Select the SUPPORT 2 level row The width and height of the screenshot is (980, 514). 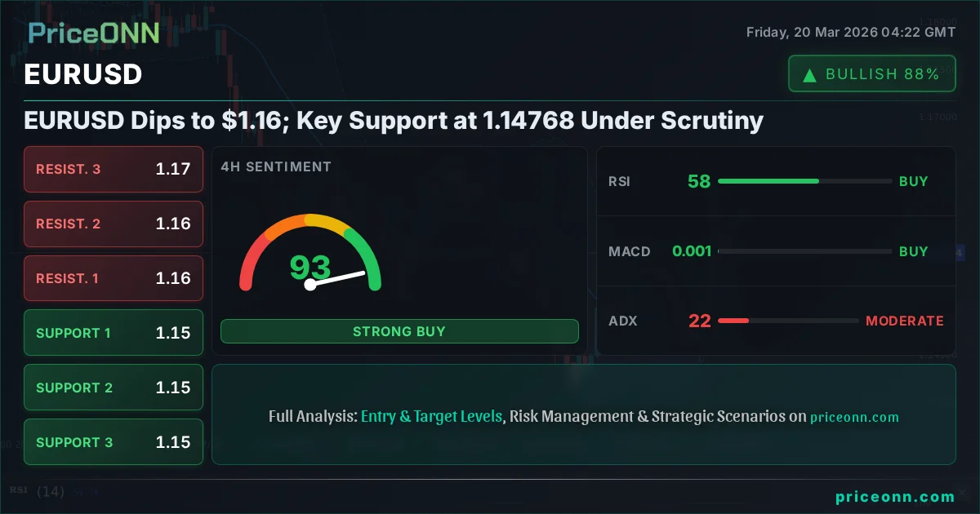point(114,388)
